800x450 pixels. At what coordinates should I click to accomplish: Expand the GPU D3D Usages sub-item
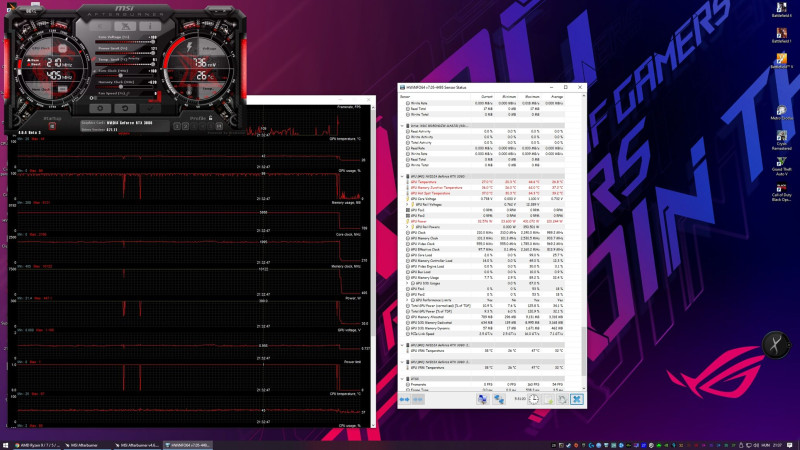407,283
